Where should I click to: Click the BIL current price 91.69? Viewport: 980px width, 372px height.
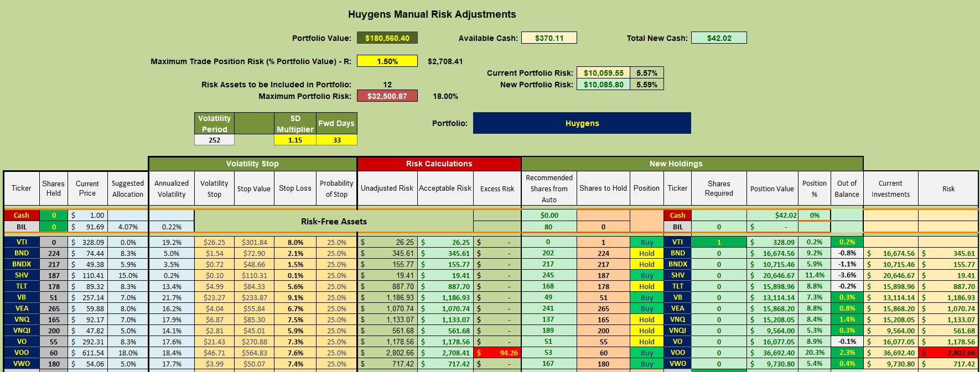coord(87,227)
